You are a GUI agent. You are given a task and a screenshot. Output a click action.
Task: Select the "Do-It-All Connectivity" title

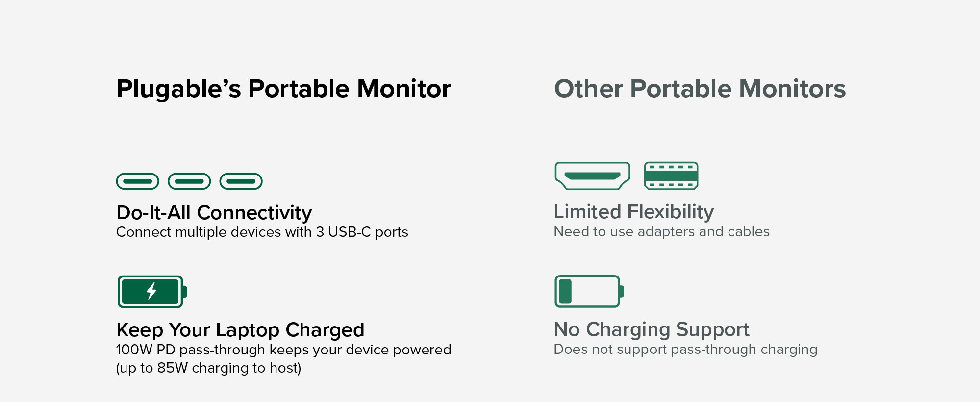[214, 213]
